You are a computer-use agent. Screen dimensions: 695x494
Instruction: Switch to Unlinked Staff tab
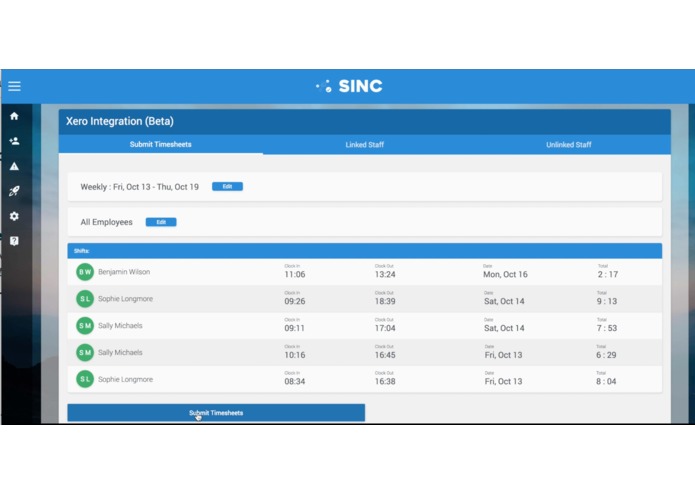point(569,144)
